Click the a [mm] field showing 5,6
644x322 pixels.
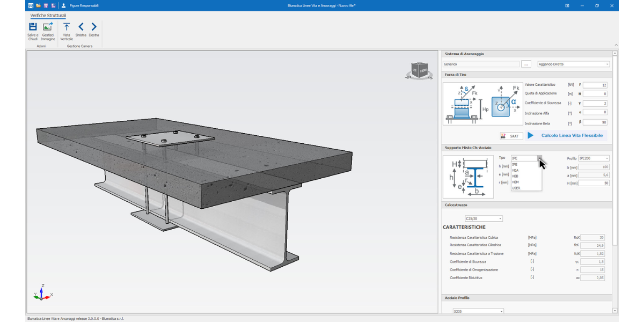pos(594,175)
